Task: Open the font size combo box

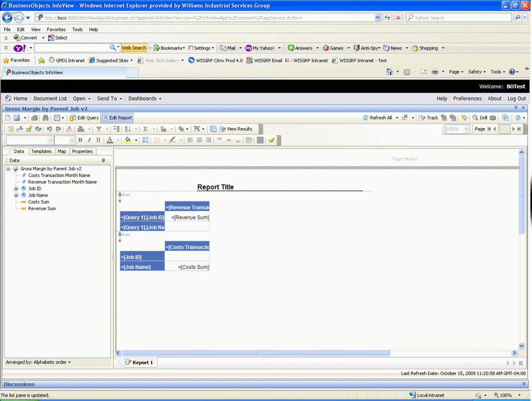Action: tap(64, 140)
